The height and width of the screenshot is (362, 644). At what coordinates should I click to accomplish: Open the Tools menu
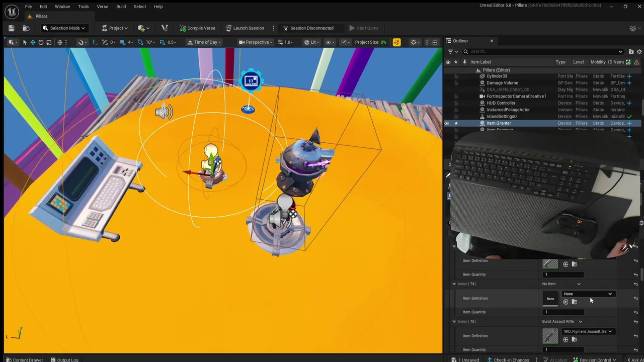(84, 7)
